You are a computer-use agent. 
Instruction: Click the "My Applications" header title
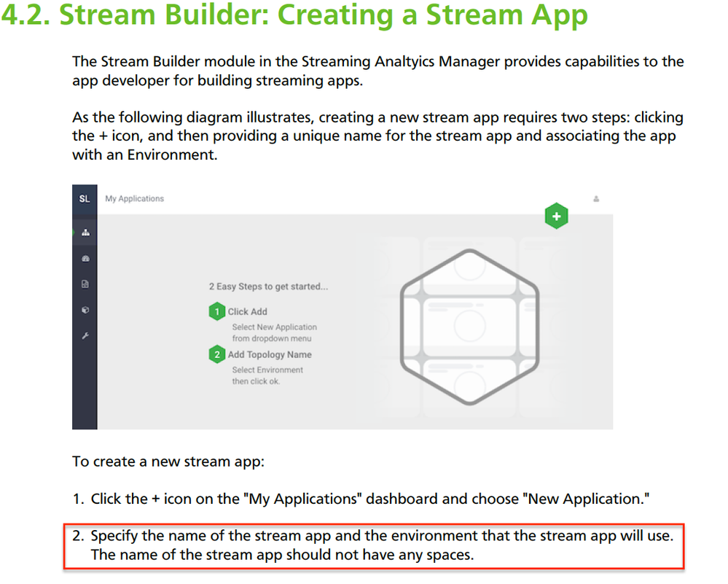click(x=135, y=198)
